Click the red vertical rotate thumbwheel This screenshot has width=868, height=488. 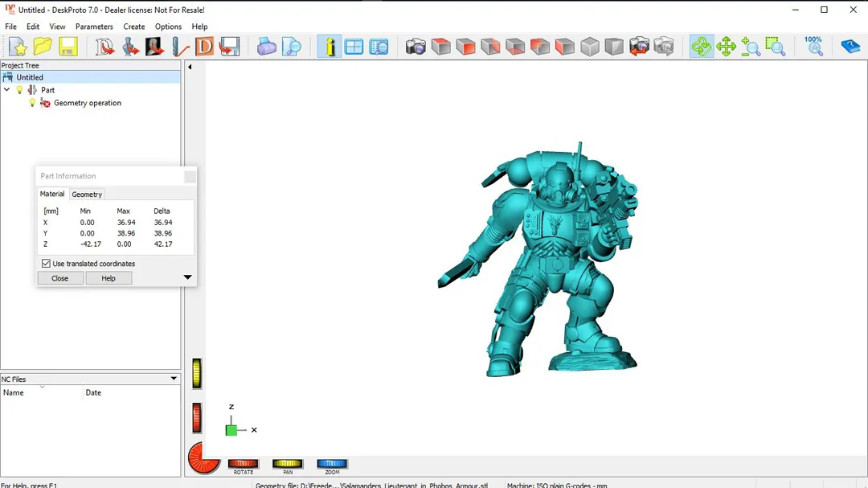point(197,417)
